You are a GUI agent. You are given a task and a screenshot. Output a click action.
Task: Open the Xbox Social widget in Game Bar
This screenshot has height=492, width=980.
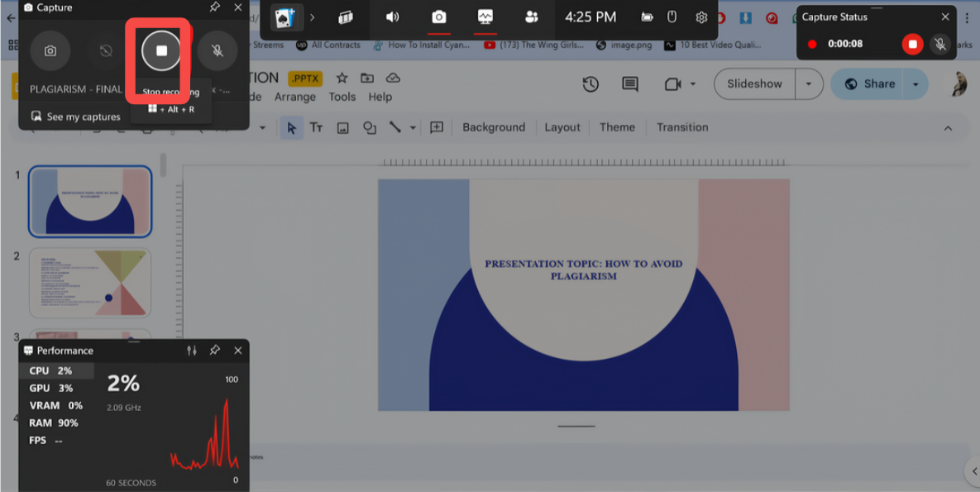coord(531,17)
